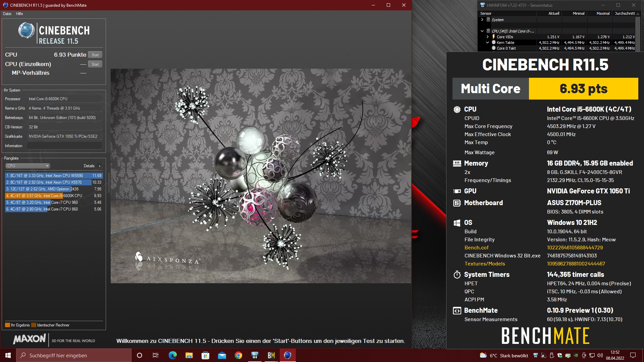Switch to BenchMate (BM) taskbar button
Image resolution: width=644 pixels, height=362 pixels.
[x=271, y=355]
